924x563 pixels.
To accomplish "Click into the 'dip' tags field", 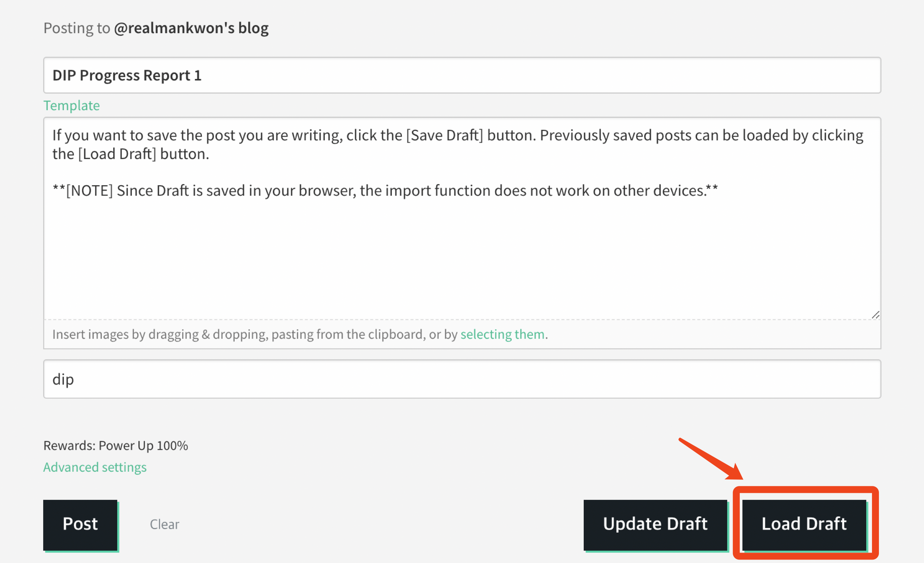I will [x=462, y=379].
